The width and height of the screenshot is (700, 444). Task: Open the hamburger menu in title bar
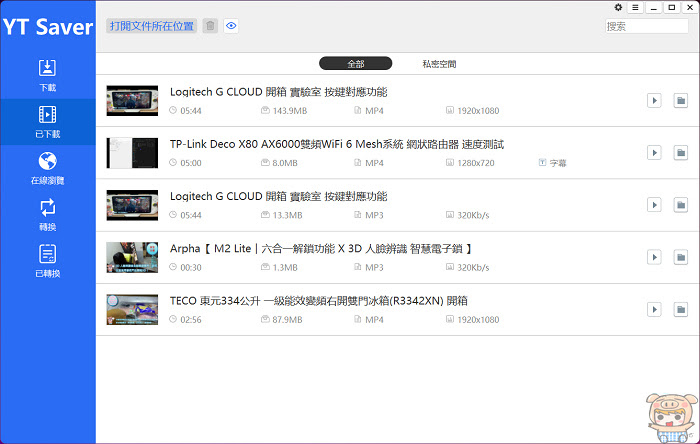coord(635,8)
